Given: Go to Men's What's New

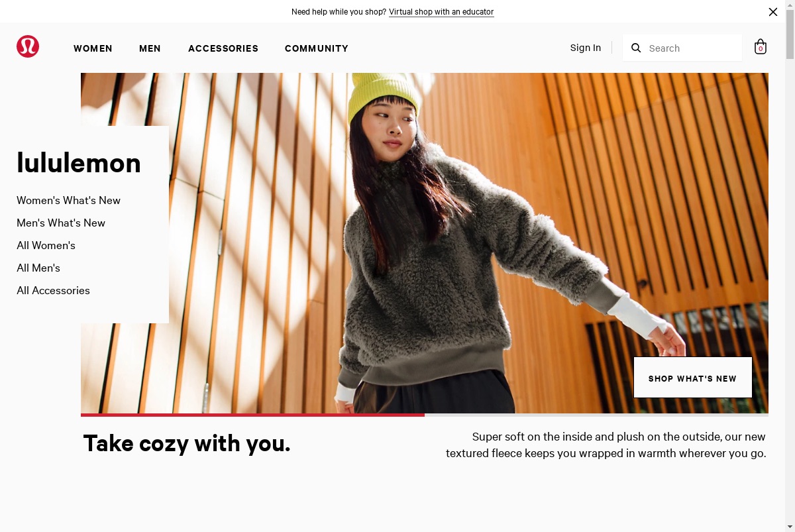Looking at the screenshot, I should (x=61, y=223).
